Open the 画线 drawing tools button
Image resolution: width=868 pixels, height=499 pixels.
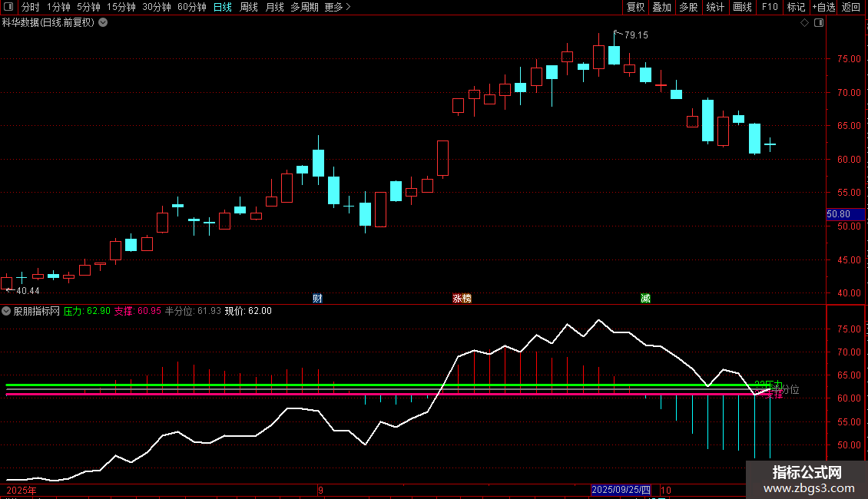point(742,7)
